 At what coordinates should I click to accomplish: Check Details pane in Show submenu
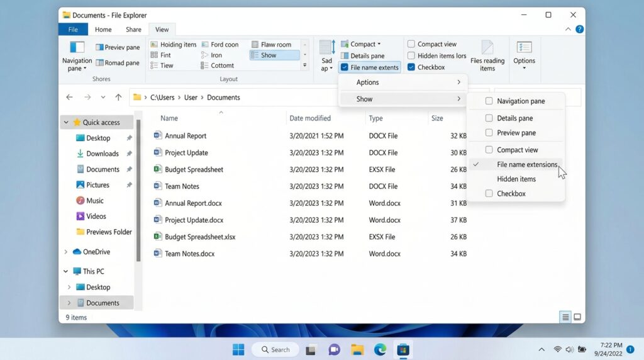click(x=489, y=118)
